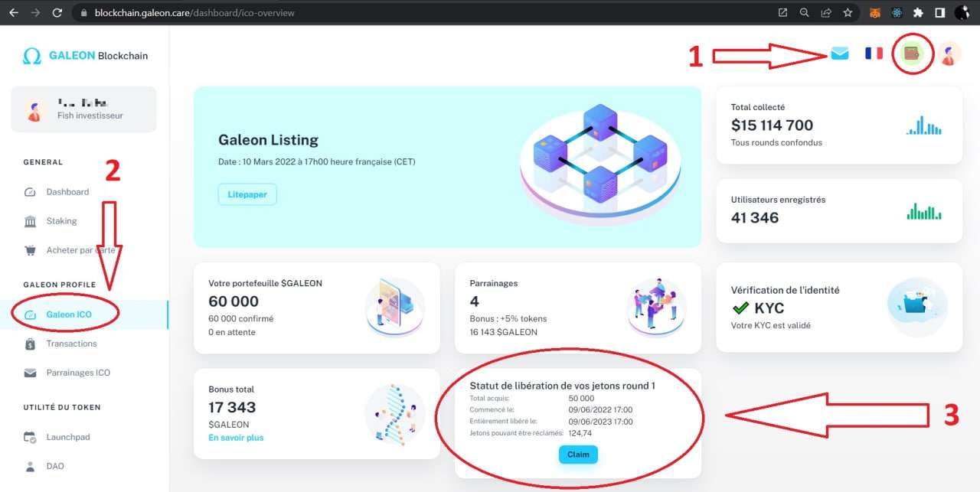Open the wallet icon in top bar
The width and height of the screenshot is (980, 492).
click(x=912, y=54)
